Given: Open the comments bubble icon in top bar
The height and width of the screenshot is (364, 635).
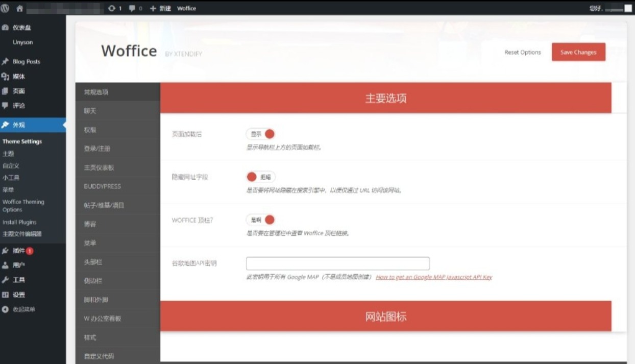Looking at the screenshot, I should click(x=132, y=9).
